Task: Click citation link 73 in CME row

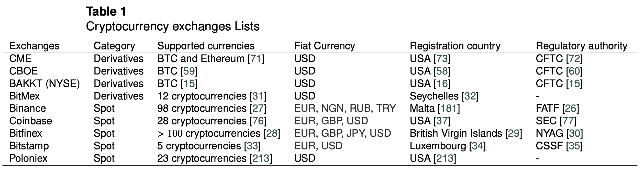Action: (442, 59)
